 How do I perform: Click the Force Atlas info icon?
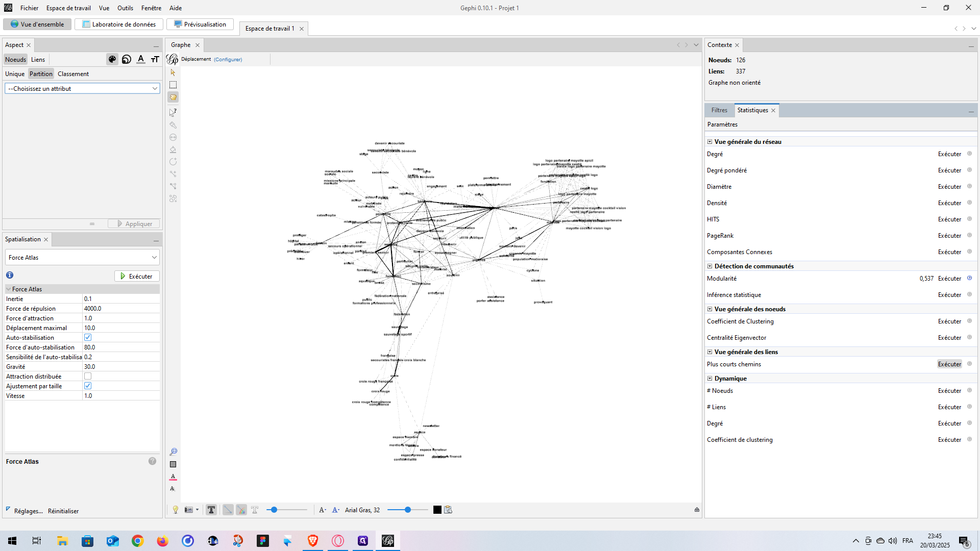(x=10, y=275)
